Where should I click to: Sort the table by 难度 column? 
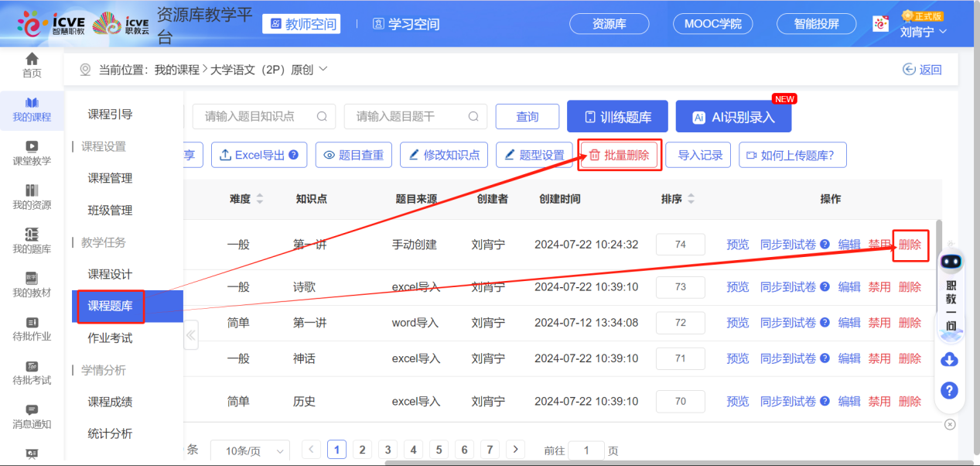tap(260, 199)
